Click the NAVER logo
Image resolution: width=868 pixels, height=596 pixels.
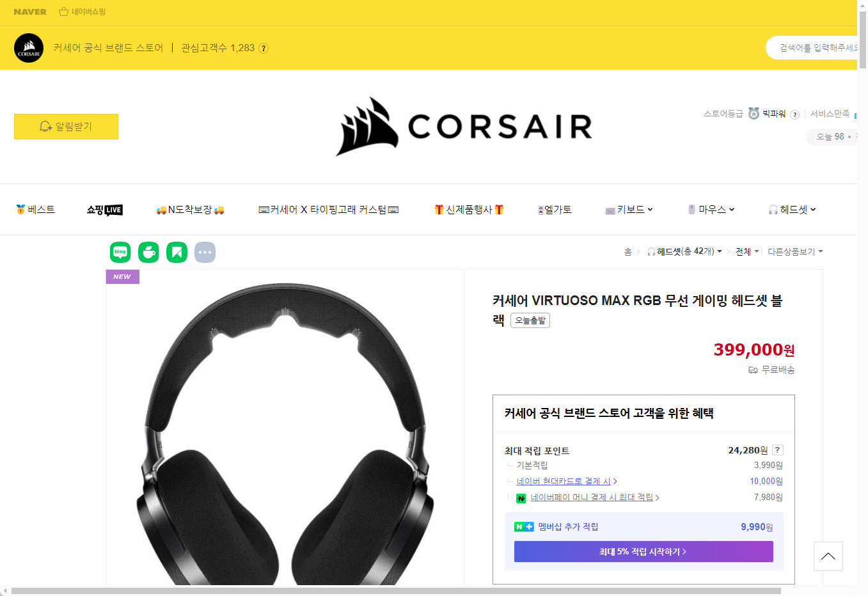(30, 12)
